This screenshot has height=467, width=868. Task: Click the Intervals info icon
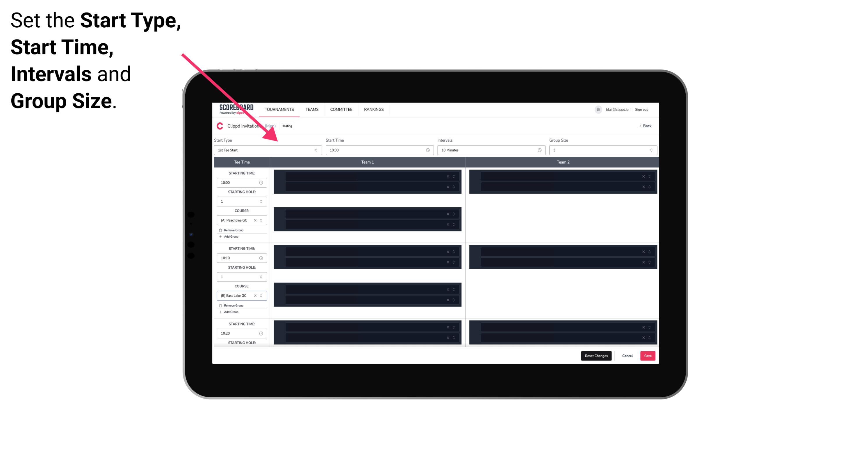coord(538,150)
